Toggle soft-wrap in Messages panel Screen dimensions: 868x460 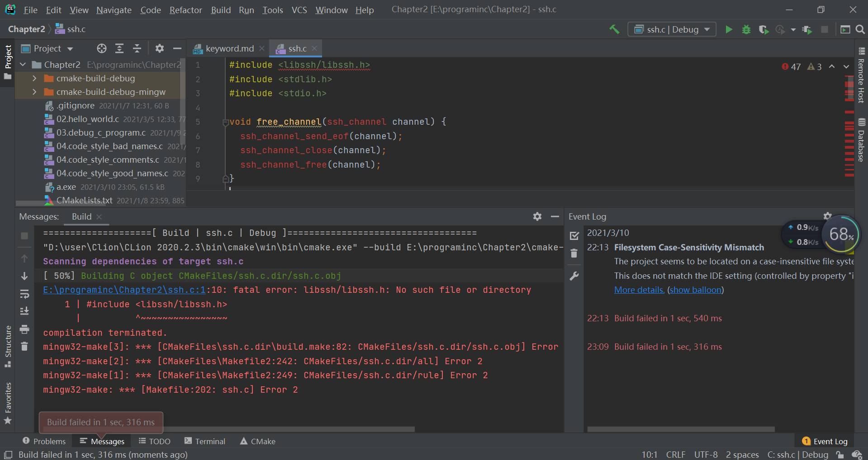24,294
